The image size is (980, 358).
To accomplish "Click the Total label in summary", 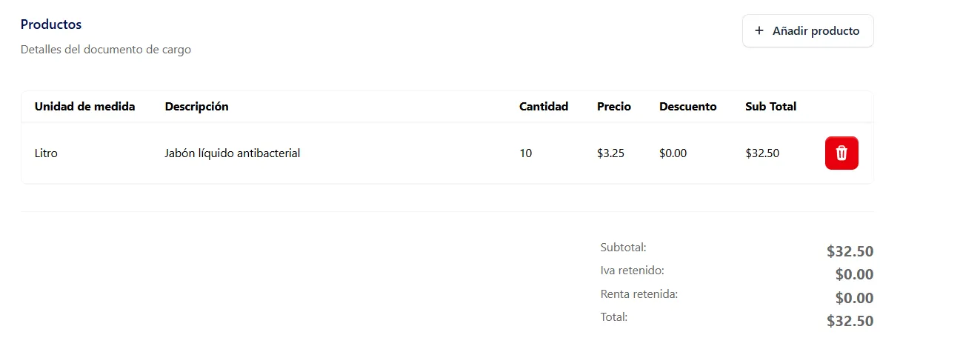I will 614,317.
